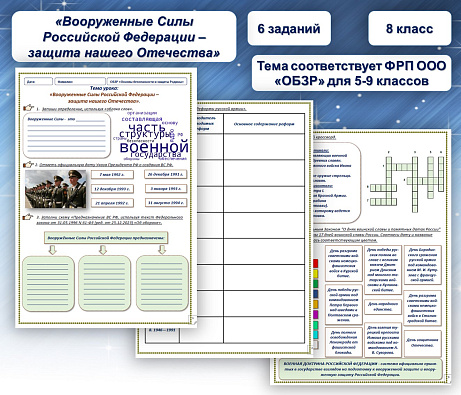Image resolution: width=461 pixels, height=395 pixels.
Task: Click the soldiers parade photo
Action: [x=56, y=189]
